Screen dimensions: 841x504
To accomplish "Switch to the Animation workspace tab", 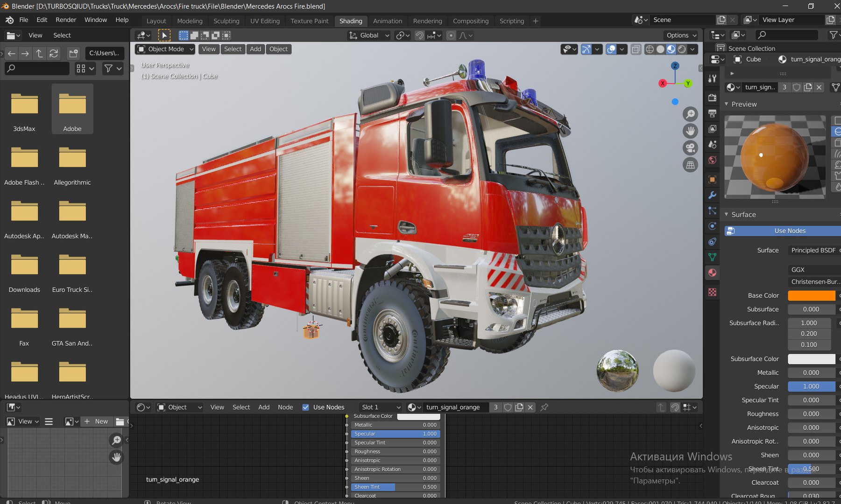I will click(x=387, y=21).
